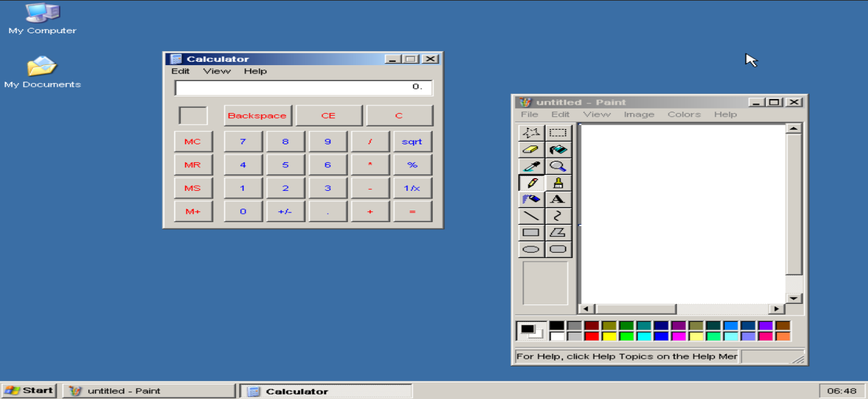The image size is (868, 399).
Task: Choose the Text tool in Paint
Action: coord(558,199)
